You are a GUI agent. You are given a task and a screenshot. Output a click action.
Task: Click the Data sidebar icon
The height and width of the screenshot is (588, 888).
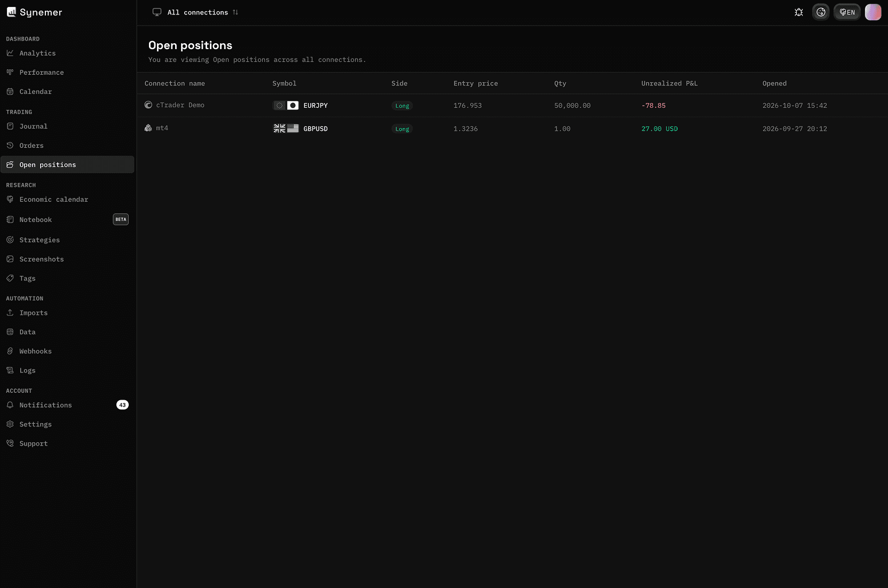(x=10, y=332)
